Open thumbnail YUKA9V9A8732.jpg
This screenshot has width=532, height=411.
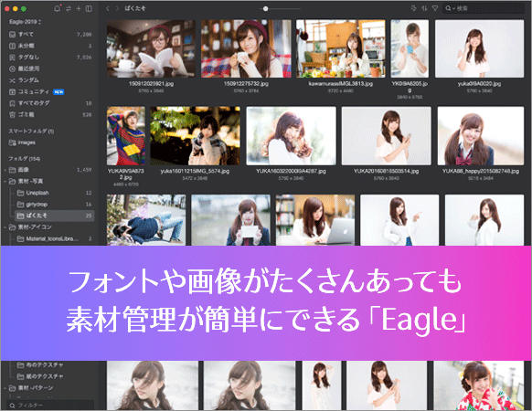[x=126, y=136]
